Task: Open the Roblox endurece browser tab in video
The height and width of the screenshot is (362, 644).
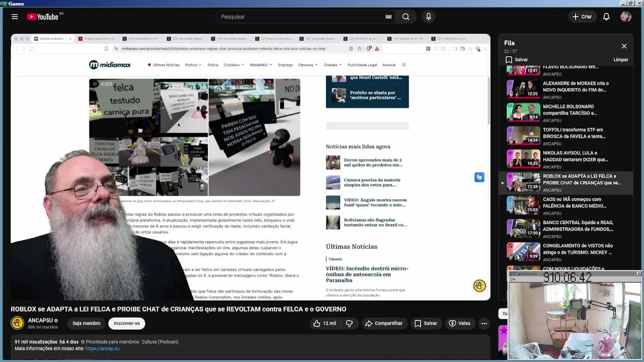Action: click(x=52, y=39)
